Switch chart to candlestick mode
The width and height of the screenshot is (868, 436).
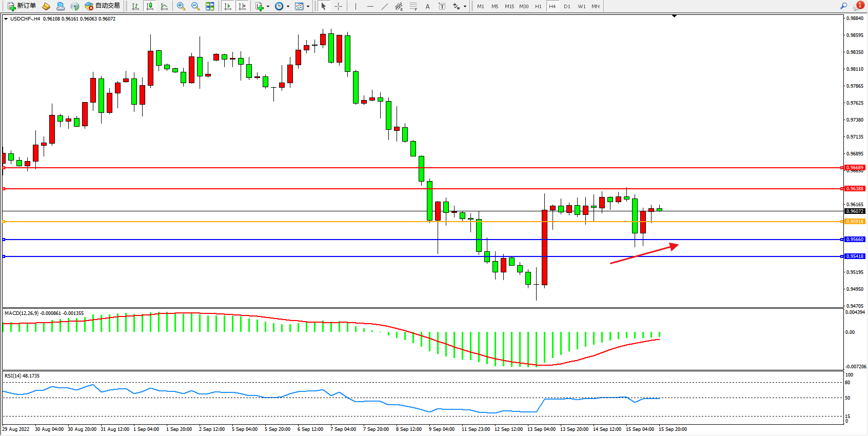[x=150, y=6]
